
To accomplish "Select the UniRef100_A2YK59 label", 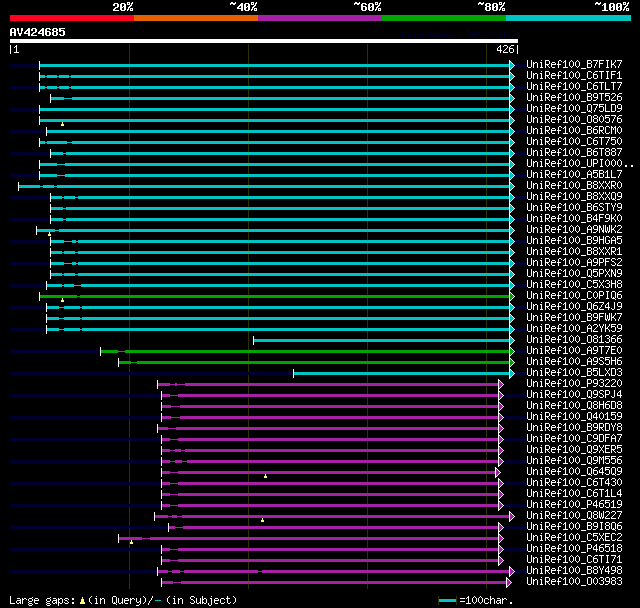I will tap(574, 329).
